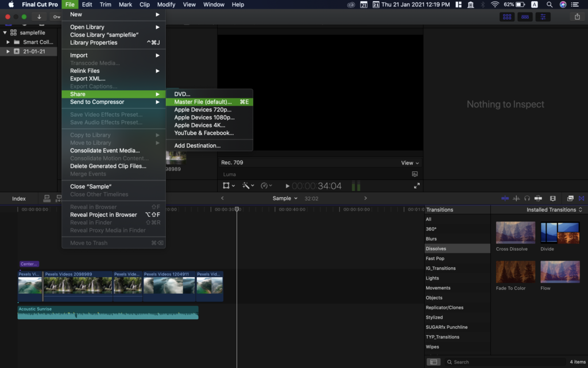
Task: Toggle skimming in the timeline toolbar
Action: pyautogui.click(x=505, y=198)
